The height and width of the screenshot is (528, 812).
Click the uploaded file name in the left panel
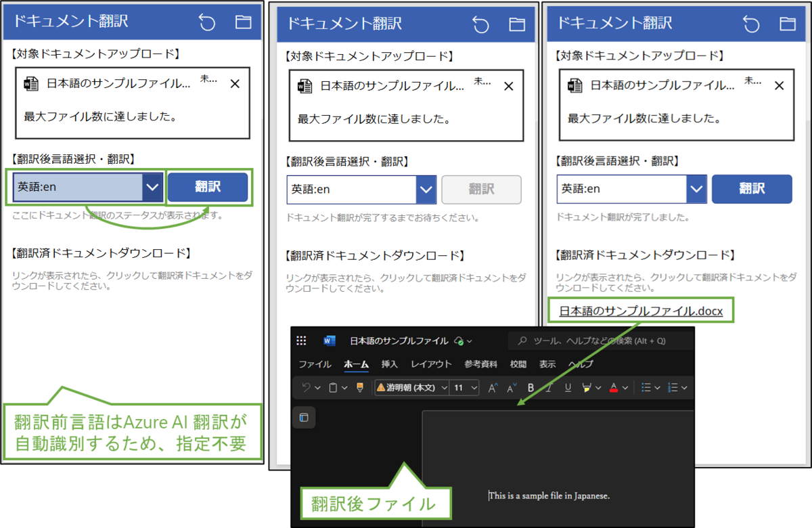click(119, 84)
